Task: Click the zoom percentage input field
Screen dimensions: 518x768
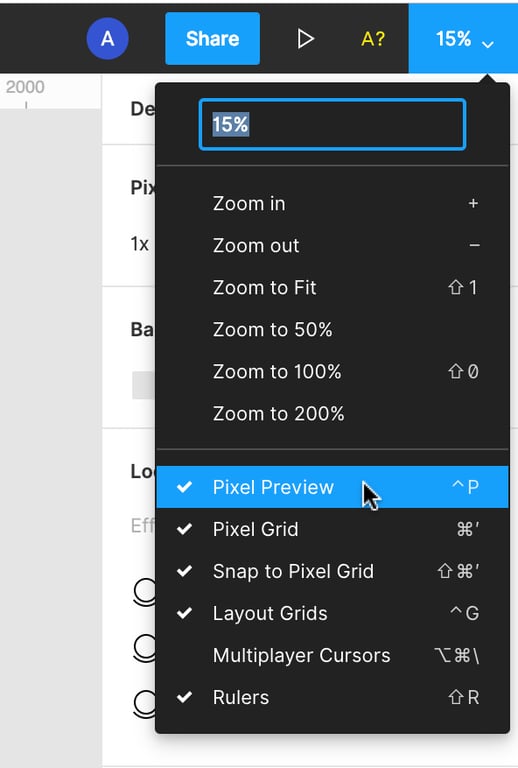Action: 332,124
